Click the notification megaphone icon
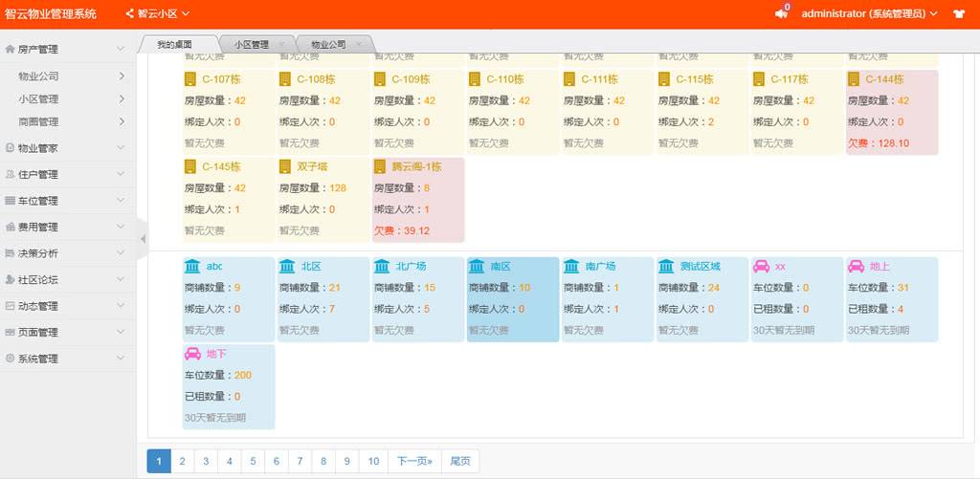The width and height of the screenshot is (980, 479). (x=781, y=14)
